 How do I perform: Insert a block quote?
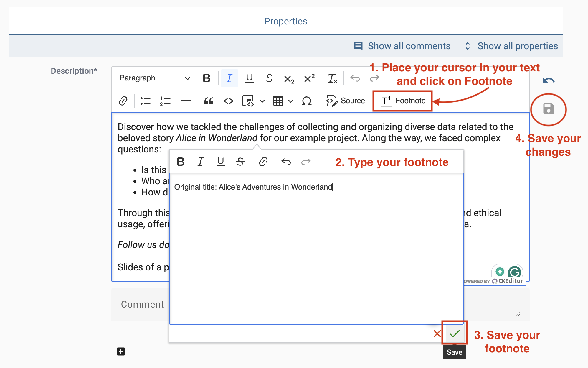[x=209, y=101]
